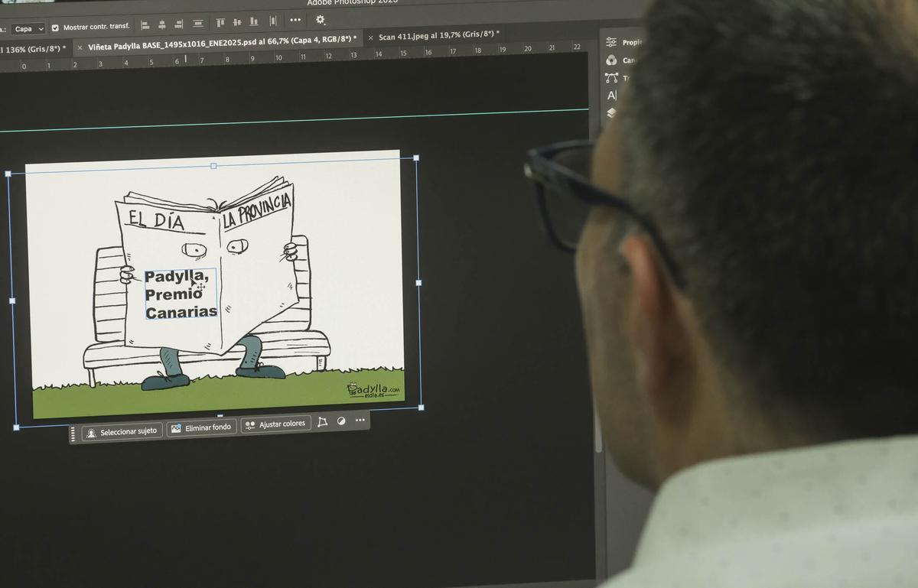Click the bottom-left transform handle
Viewport: 918px width, 588px height.
pyautogui.click(x=15, y=426)
